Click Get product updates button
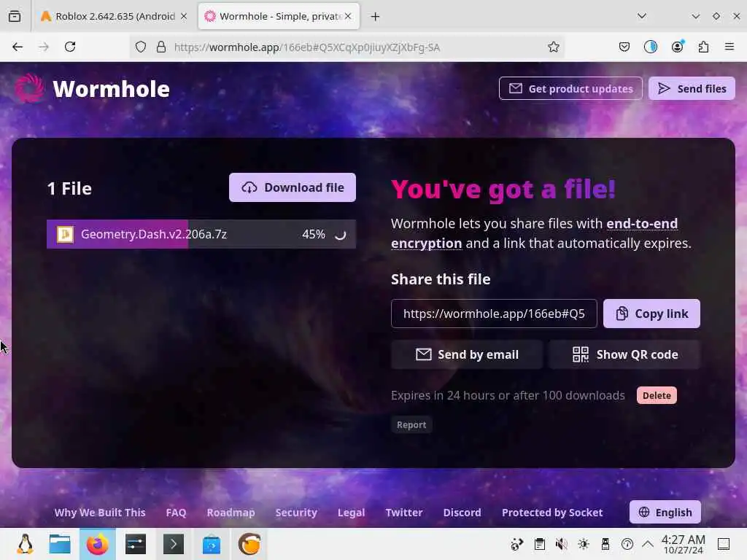 (570, 88)
